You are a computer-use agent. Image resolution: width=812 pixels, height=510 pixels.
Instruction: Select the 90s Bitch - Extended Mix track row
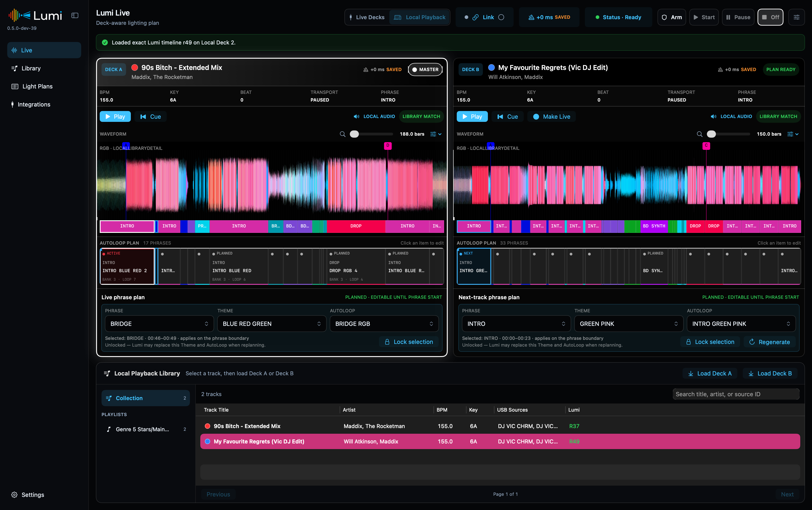[x=500, y=426]
